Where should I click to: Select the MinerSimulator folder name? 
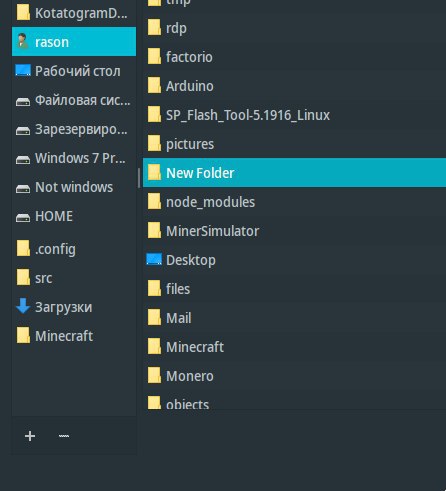coord(213,231)
